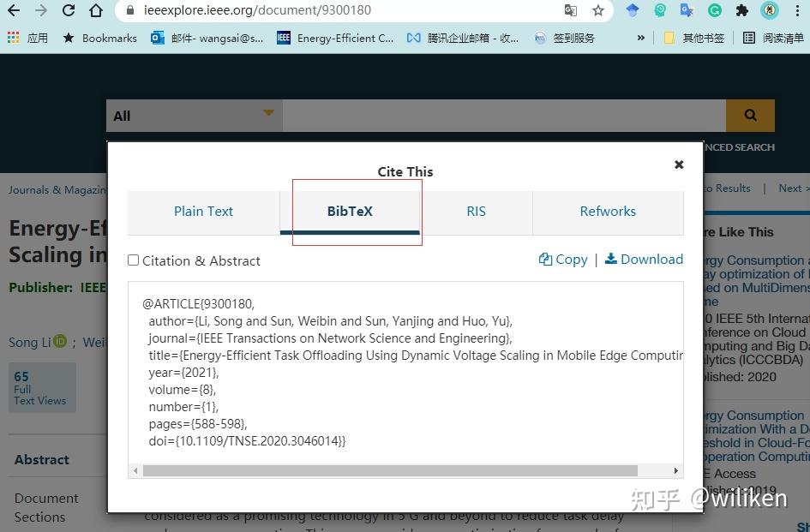Viewport: 810px width, 532px height.
Task: Click the journal= line in the citation
Action: click(x=331, y=338)
